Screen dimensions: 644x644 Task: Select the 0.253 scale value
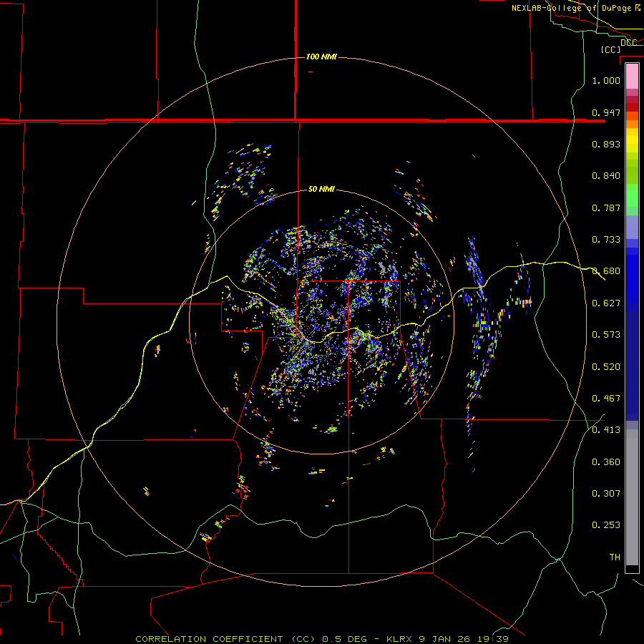(x=606, y=525)
